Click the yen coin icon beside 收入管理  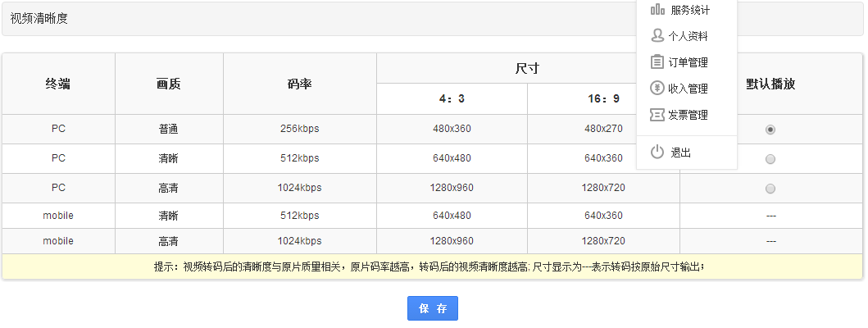tap(657, 89)
